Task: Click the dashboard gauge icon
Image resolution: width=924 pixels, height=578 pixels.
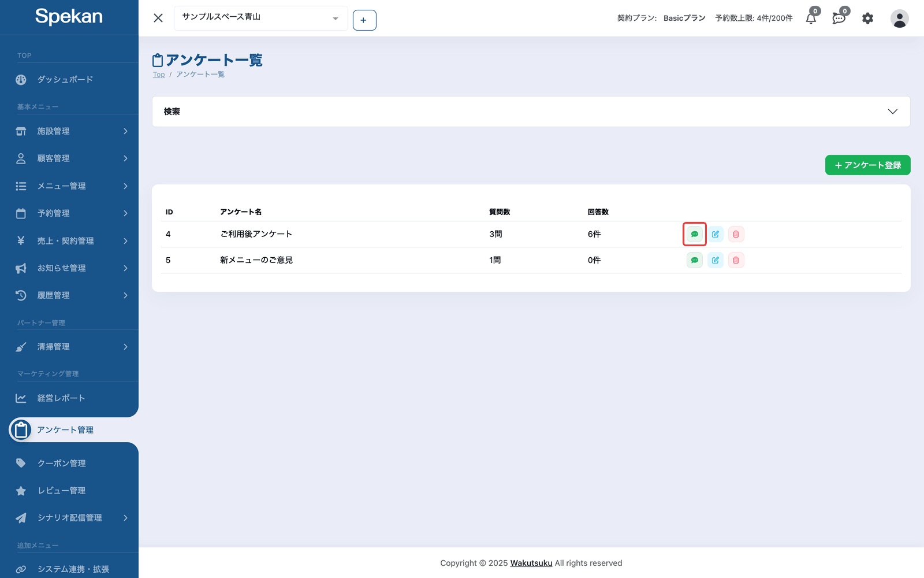Action: coord(21,80)
